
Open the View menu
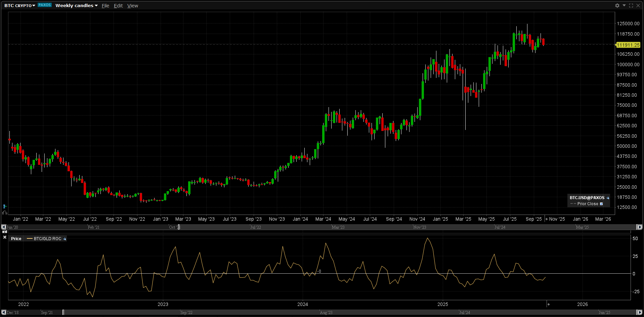coord(133,6)
